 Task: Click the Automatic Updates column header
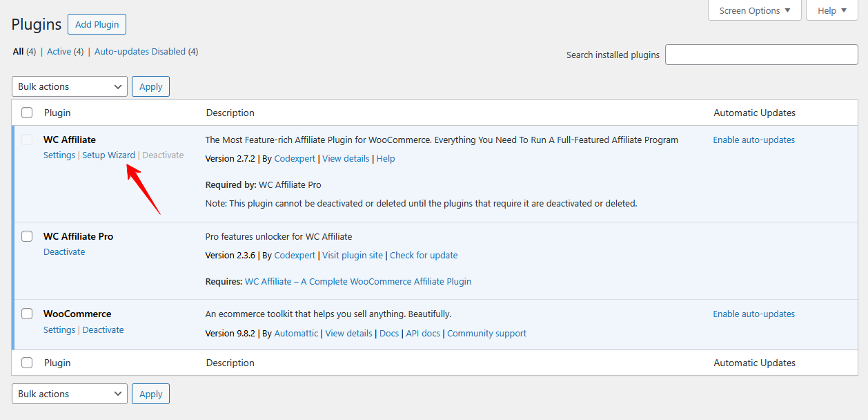coord(754,113)
